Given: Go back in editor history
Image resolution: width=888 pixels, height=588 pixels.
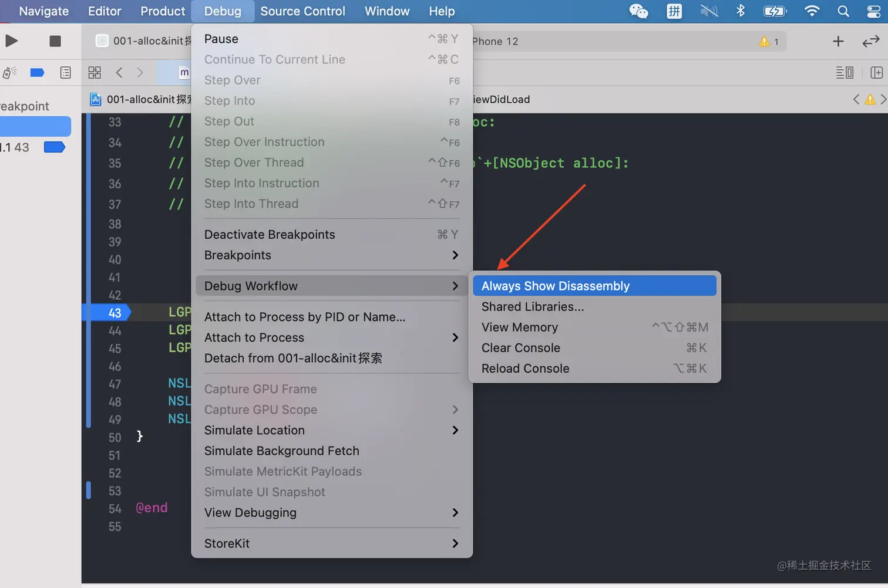Looking at the screenshot, I should click(x=119, y=72).
